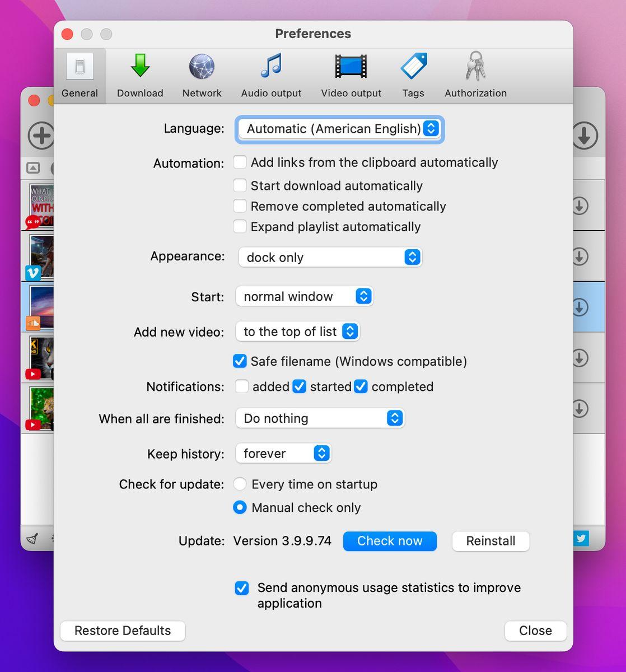Image resolution: width=626 pixels, height=672 pixels.
Task: Click the Reinstall button
Action: point(490,541)
